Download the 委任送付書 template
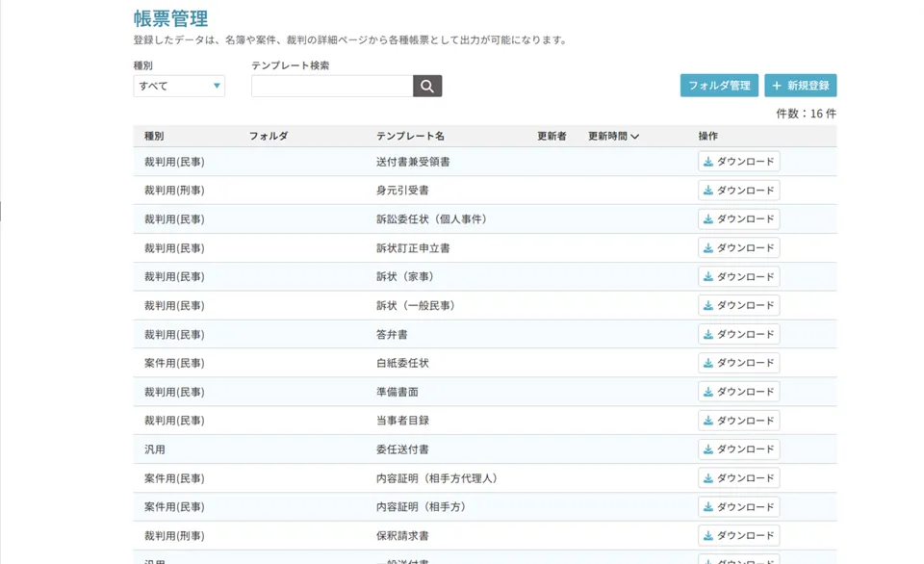 tap(739, 449)
